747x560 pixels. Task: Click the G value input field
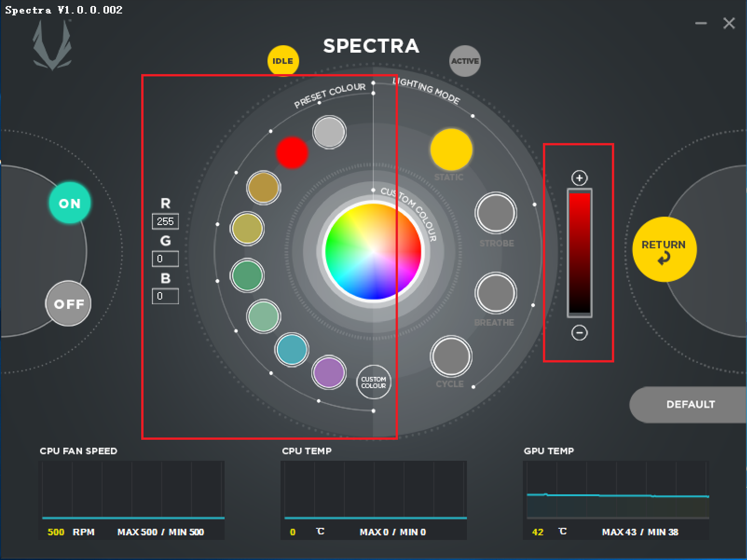point(165,259)
